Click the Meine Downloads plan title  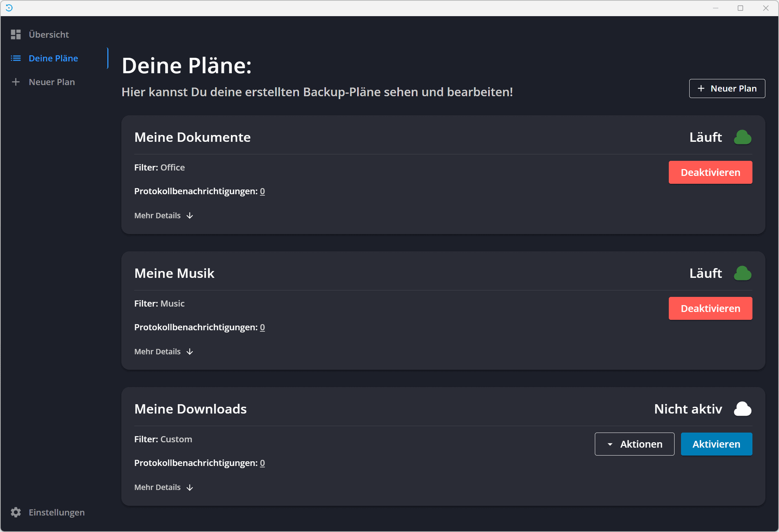tap(190, 409)
